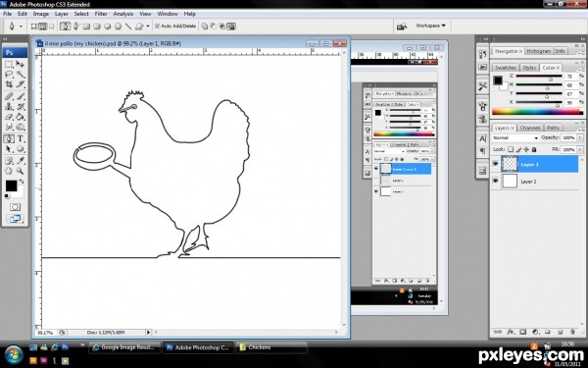Viewport: 588px width, 368px height.
Task: Open the Image menu
Action: click(41, 14)
